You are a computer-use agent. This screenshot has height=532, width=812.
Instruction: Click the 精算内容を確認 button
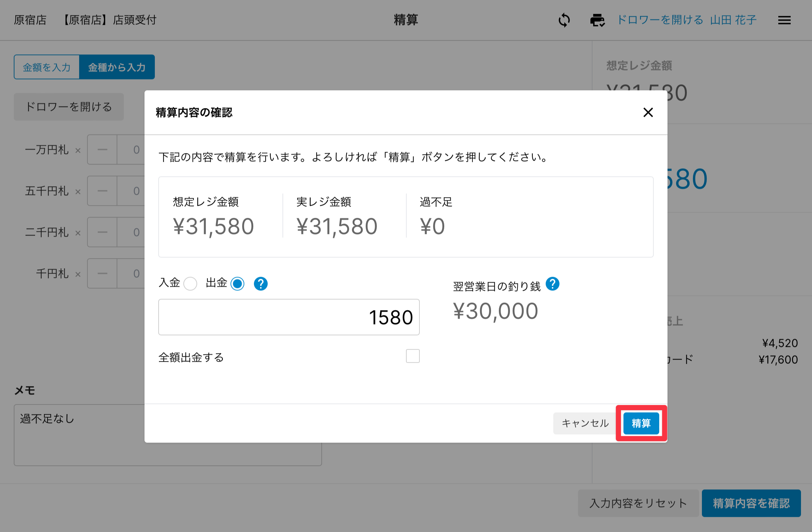pos(751,503)
